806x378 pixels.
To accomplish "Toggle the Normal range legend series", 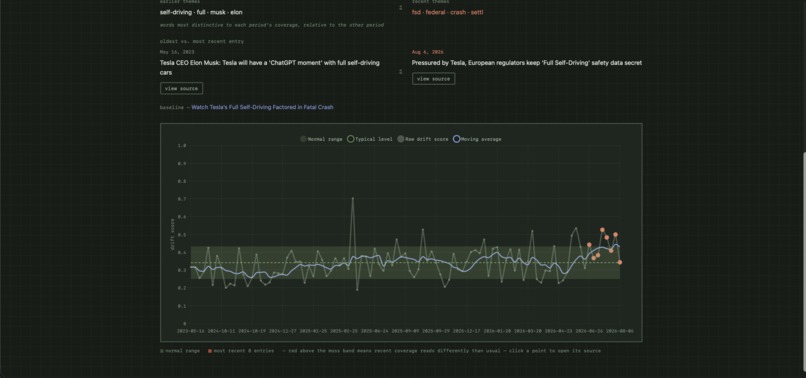I will coord(321,139).
